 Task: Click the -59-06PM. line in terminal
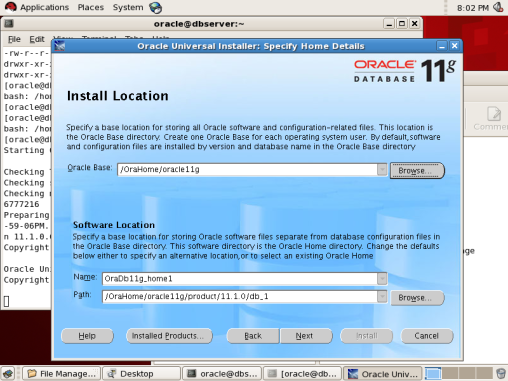click(26, 226)
